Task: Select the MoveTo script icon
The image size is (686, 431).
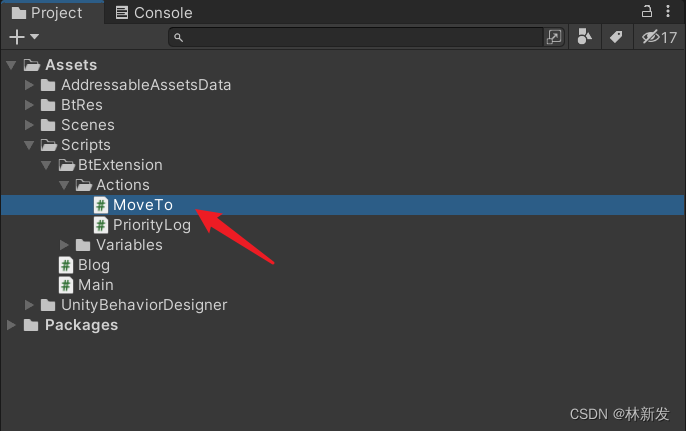Action: click(x=101, y=205)
